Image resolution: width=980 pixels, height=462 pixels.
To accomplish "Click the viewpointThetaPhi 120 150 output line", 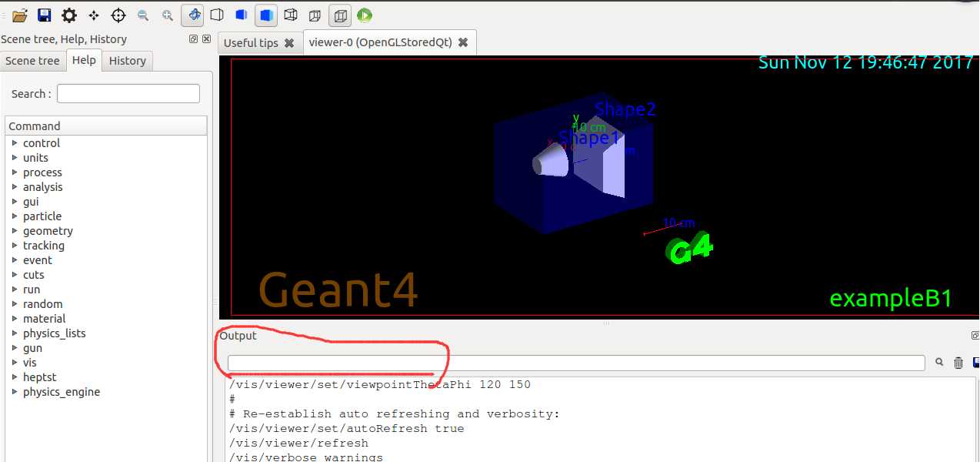I will tap(380, 385).
